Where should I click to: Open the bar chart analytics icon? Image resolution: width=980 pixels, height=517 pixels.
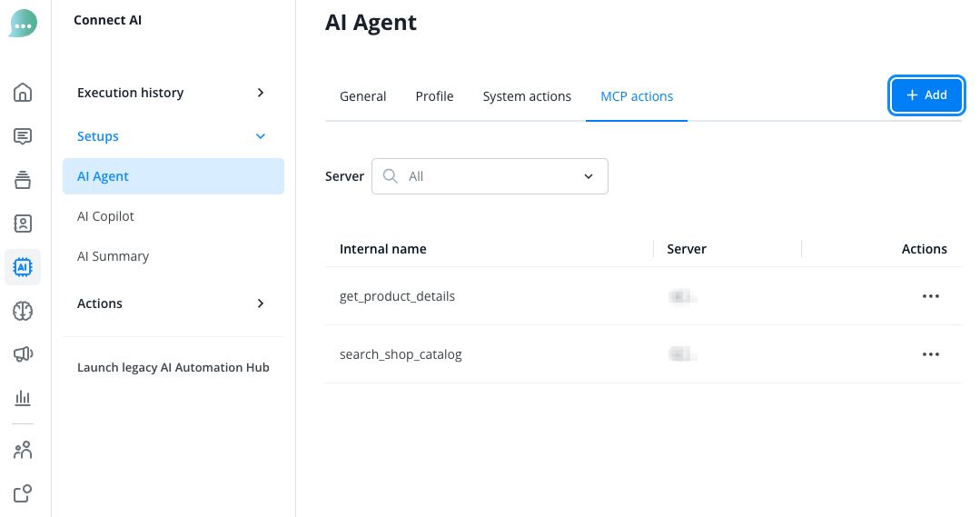coord(23,398)
